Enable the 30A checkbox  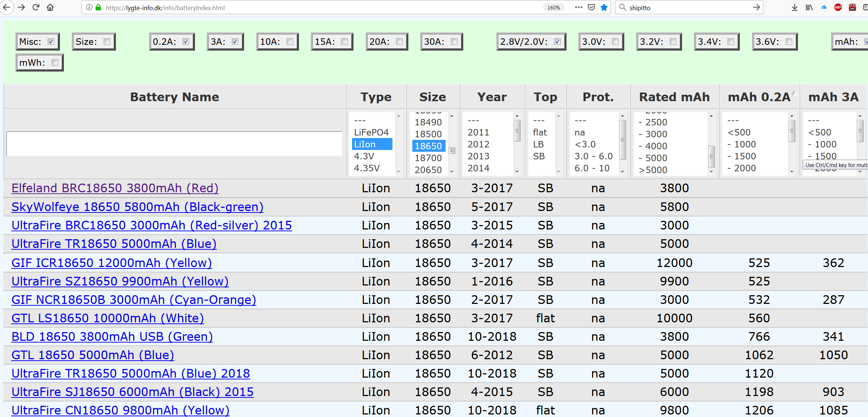coord(454,42)
